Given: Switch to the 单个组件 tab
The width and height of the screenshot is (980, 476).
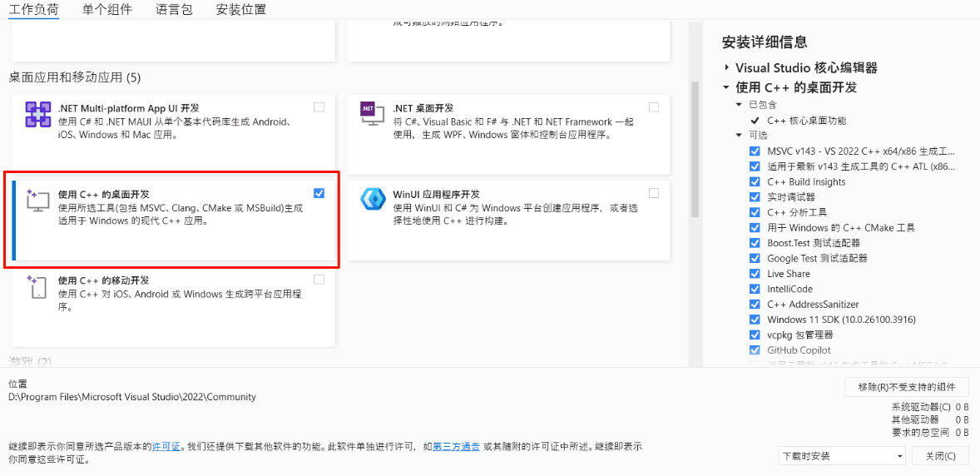Looking at the screenshot, I should tap(107, 10).
